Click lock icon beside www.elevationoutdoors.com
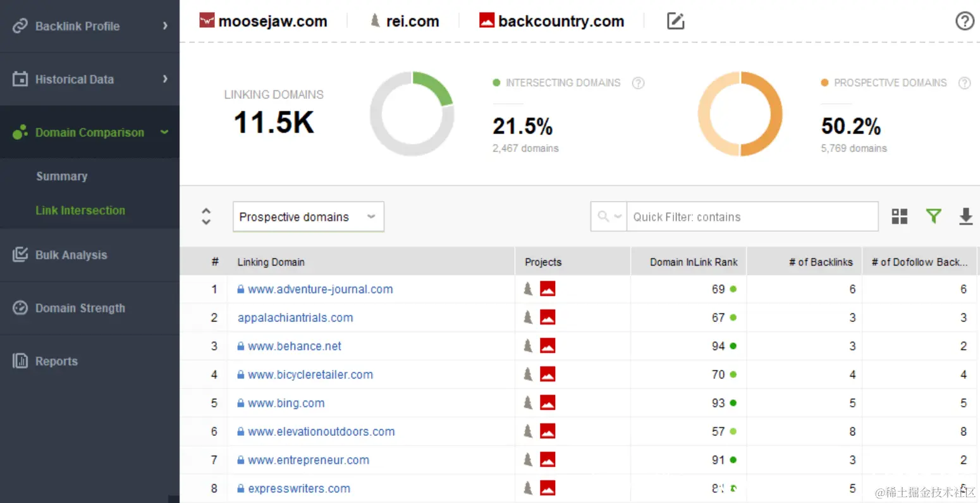Viewport: 980px width, 503px height. click(x=241, y=432)
